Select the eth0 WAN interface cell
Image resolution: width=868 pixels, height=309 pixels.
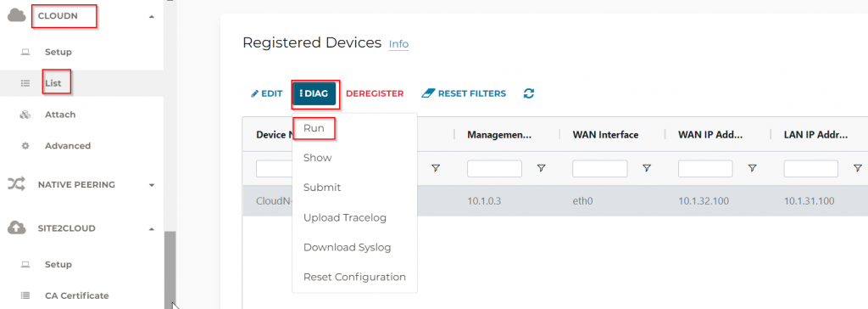[x=582, y=201]
